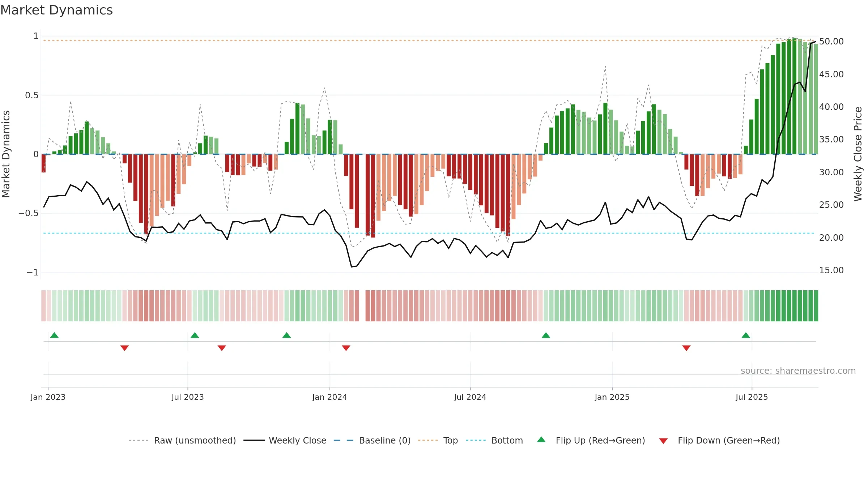Click the 45.00 price axis value

tap(831, 74)
